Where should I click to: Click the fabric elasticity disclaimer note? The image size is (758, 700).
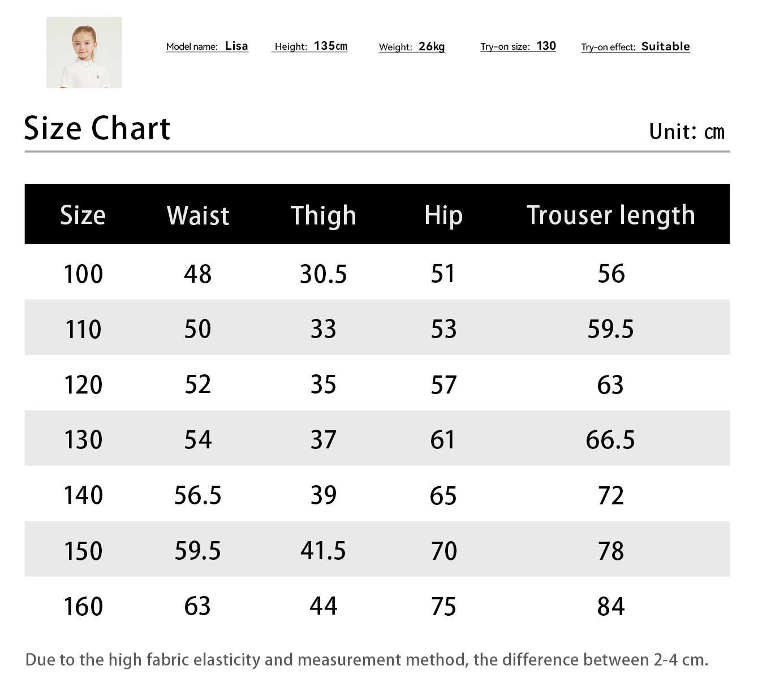tap(367, 660)
